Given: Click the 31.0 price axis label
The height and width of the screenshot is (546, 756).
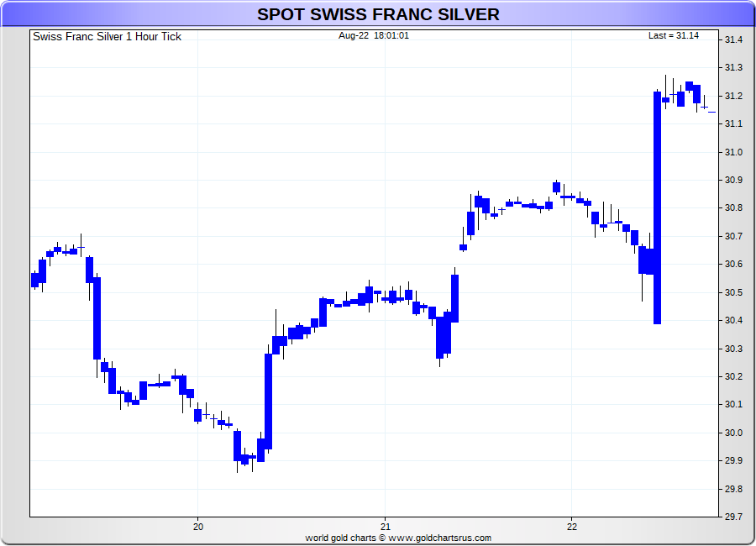Looking at the screenshot, I should [733, 152].
